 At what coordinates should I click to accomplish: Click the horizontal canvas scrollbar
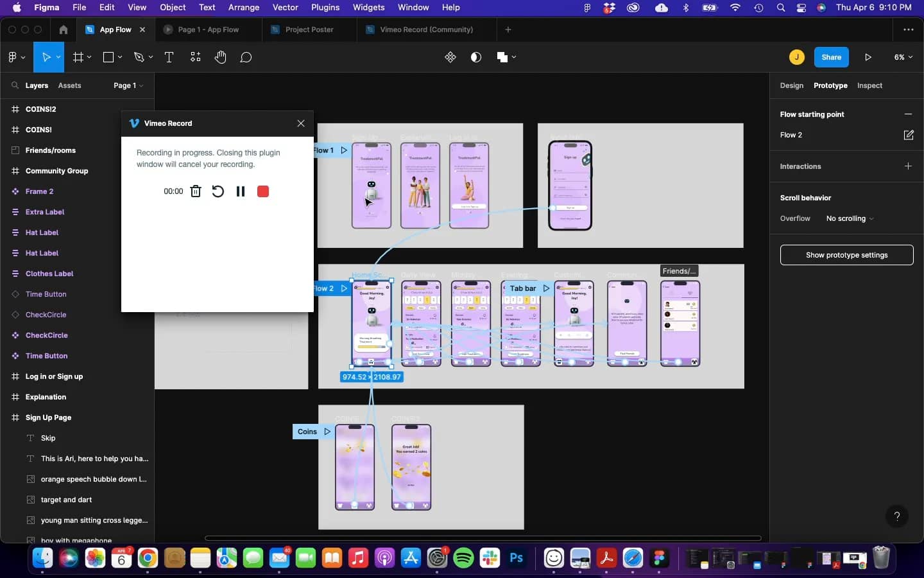[x=483, y=538]
